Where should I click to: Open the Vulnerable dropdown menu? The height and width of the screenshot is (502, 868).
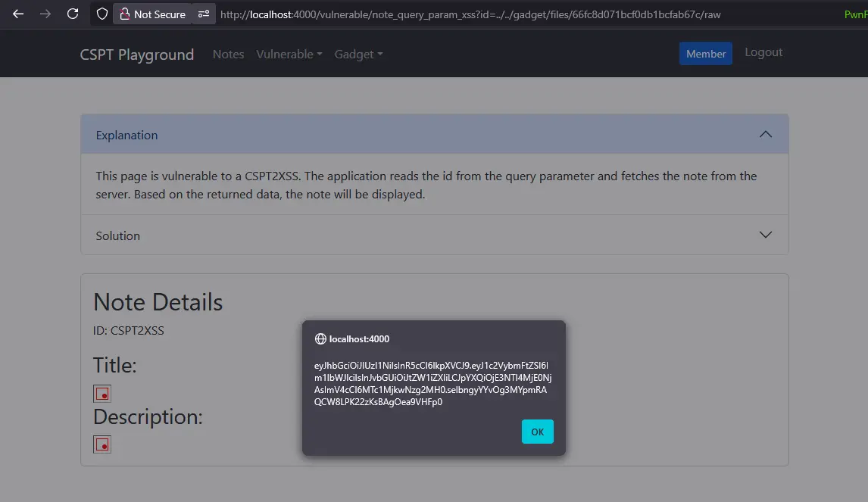pos(289,55)
